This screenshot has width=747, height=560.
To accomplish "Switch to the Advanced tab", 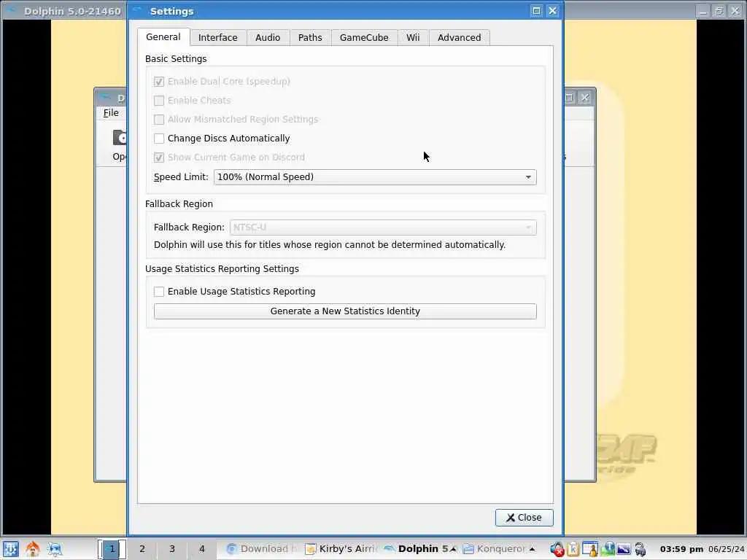I will click(x=460, y=38).
